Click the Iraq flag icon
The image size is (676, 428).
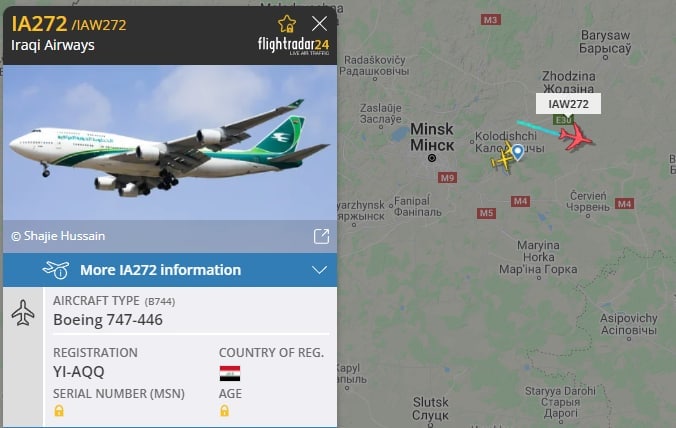point(230,373)
